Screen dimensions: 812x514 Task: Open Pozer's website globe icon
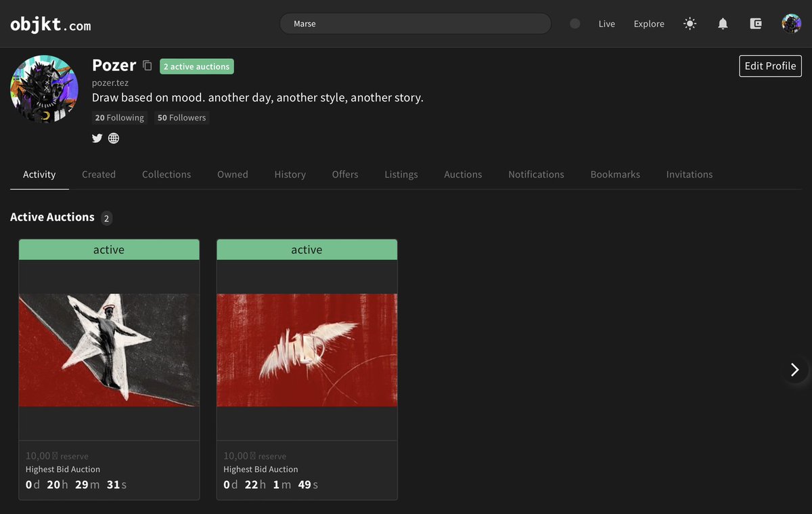tap(114, 138)
